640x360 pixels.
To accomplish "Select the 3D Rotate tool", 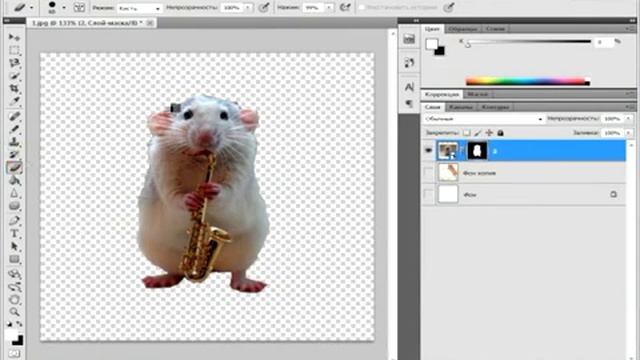I will click(x=14, y=274).
